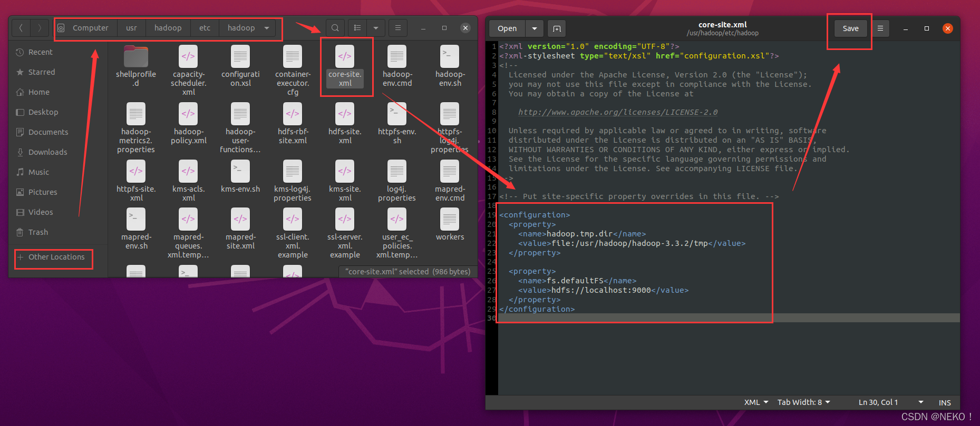Open view options dropdown in Files
The width and height of the screenshot is (980, 426).
375,28
